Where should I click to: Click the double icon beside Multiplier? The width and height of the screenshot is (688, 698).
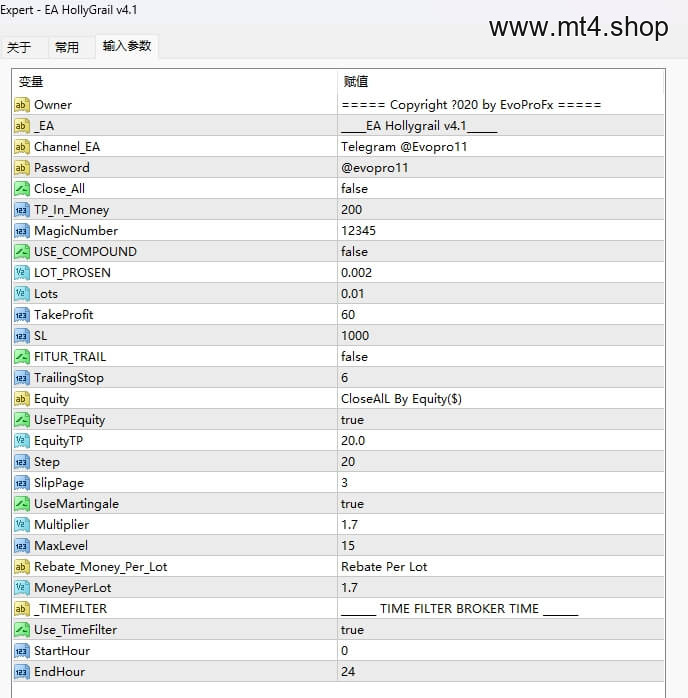point(22,524)
